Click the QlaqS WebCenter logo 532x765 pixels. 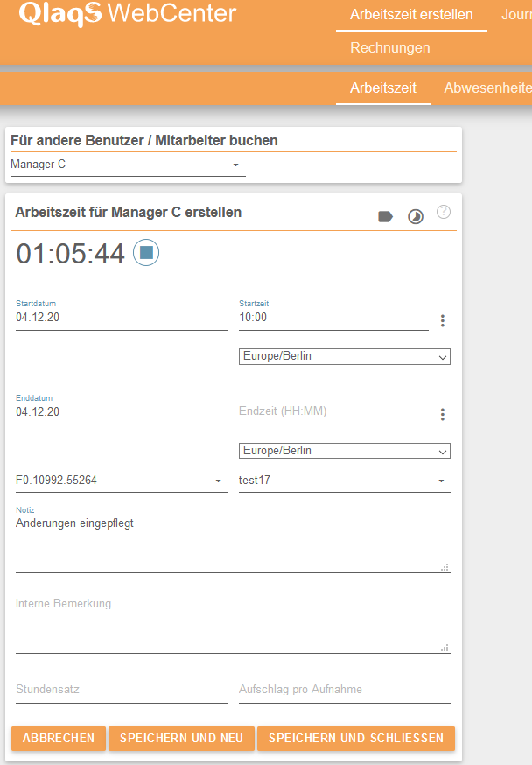click(x=127, y=13)
